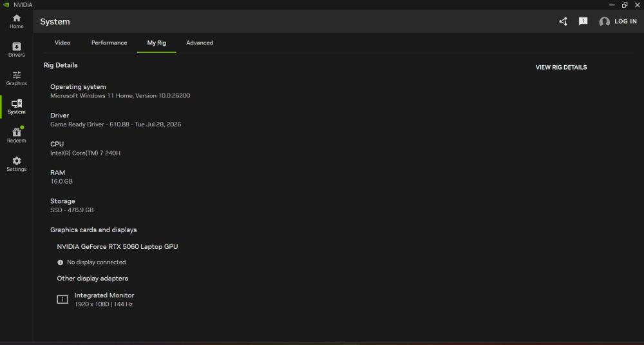Open the Graphics settings section
Image resolution: width=644 pixels, height=345 pixels.
click(17, 79)
